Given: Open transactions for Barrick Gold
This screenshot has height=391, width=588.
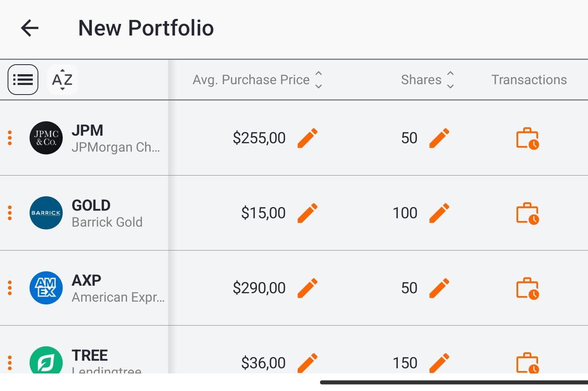Looking at the screenshot, I should [x=527, y=213].
